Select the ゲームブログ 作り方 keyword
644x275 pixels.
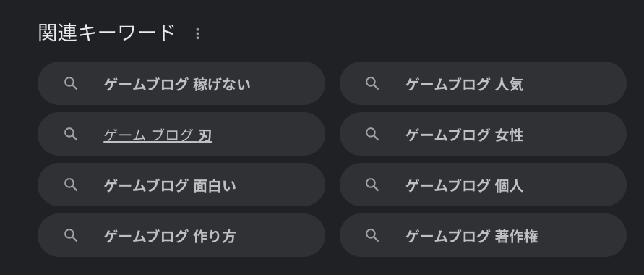coord(181,235)
